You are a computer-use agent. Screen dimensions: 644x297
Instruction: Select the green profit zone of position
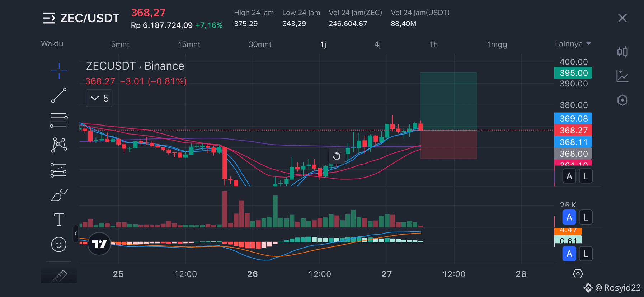coord(448,101)
